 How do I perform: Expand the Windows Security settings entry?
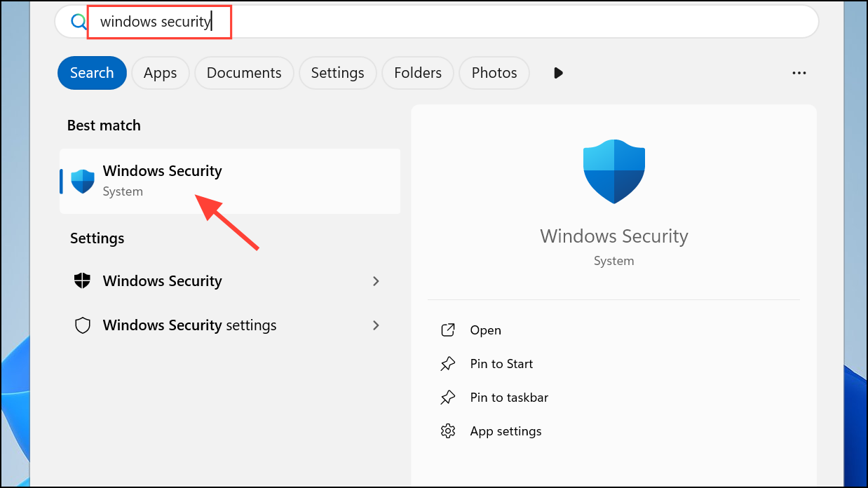click(x=376, y=325)
